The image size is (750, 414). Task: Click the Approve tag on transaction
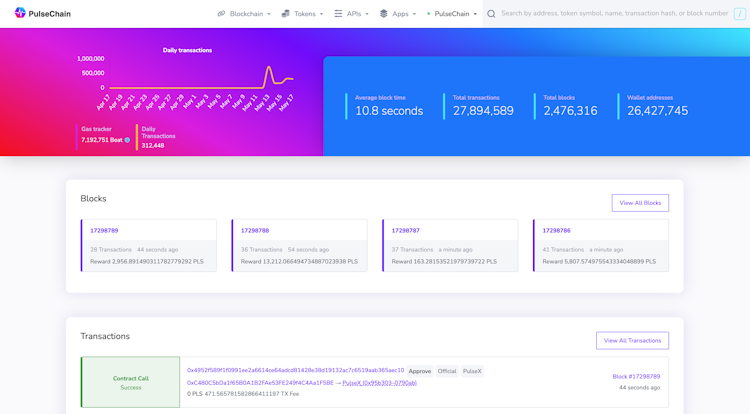pyautogui.click(x=420, y=371)
